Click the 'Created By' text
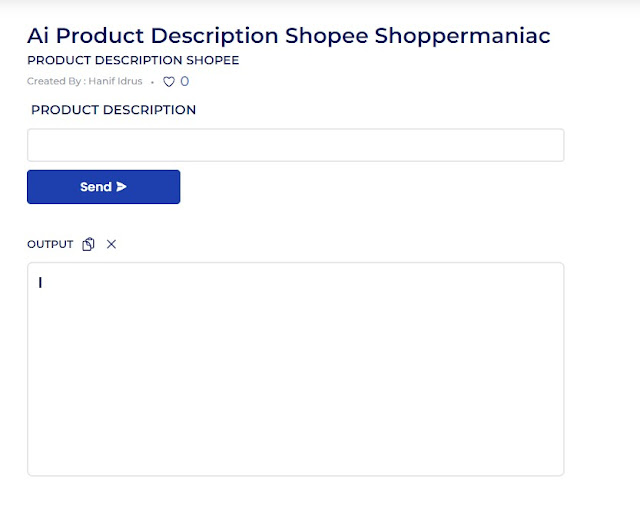640x512 pixels. coord(54,81)
